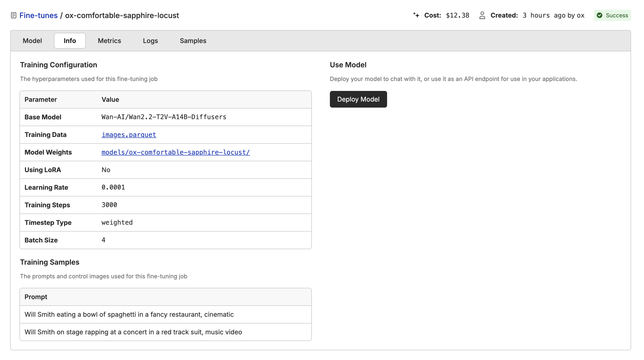Click the user icon beside Created
Viewport: 644px width, 360px height.
(482, 16)
